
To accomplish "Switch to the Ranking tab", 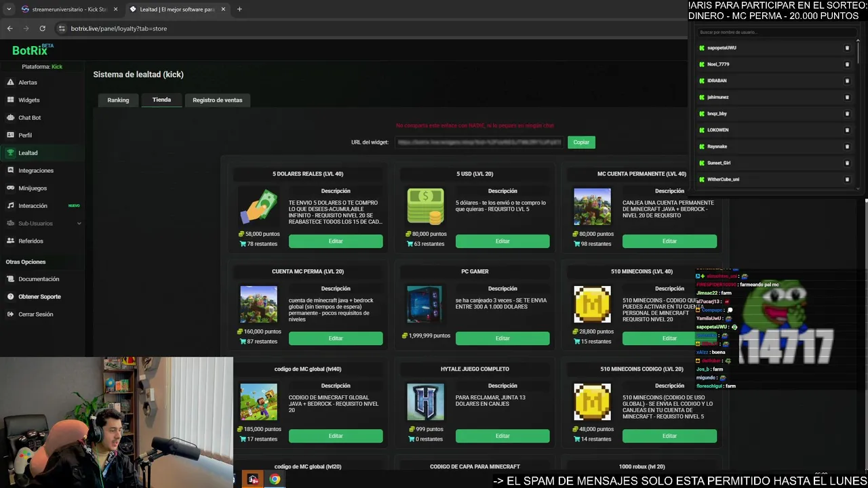I will pyautogui.click(x=118, y=100).
